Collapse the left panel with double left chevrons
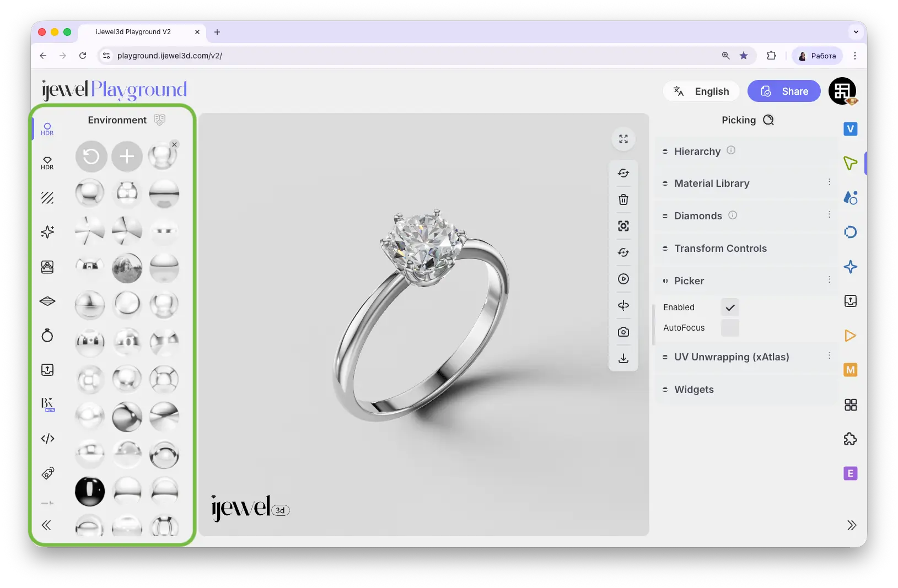This screenshot has width=898, height=588. (x=46, y=525)
